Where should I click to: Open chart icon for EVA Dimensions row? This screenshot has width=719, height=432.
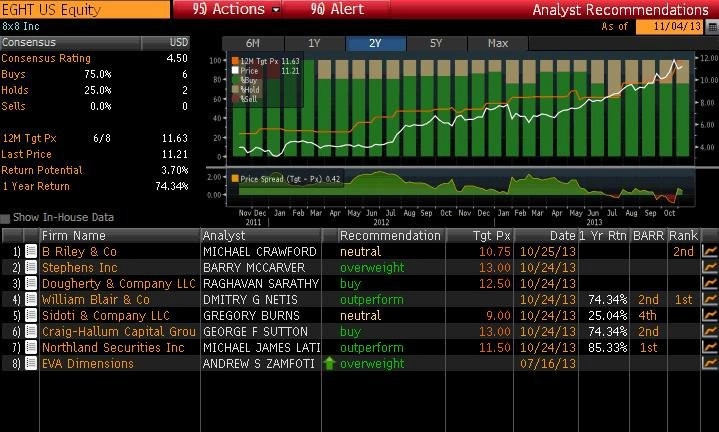pos(710,364)
